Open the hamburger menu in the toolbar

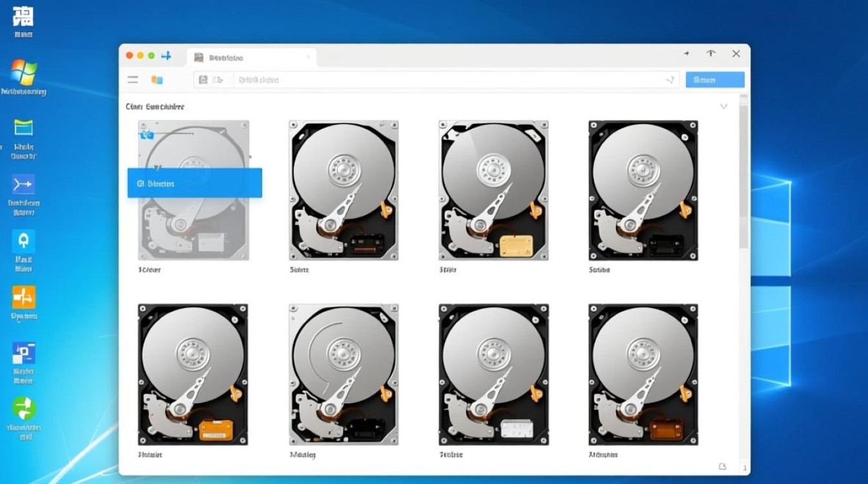pyautogui.click(x=132, y=79)
